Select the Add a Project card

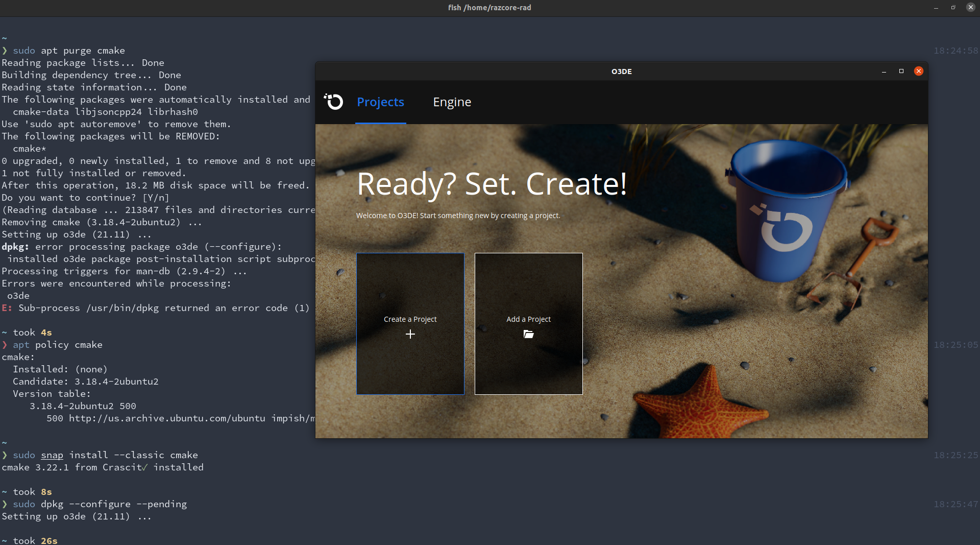point(528,324)
